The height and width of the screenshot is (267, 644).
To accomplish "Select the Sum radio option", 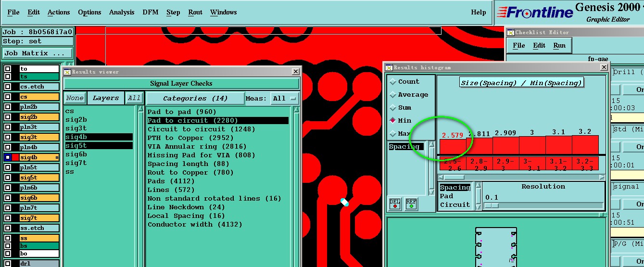I will tap(393, 108).
